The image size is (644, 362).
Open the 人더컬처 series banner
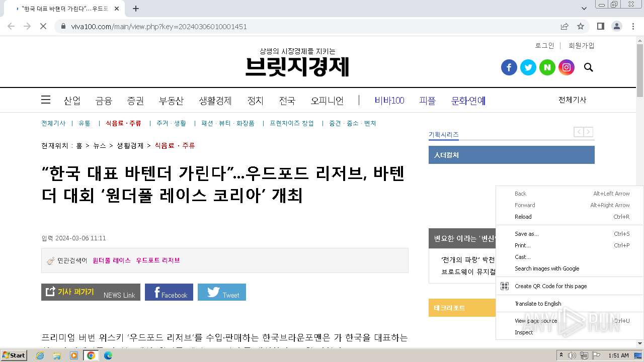coord(511,155)
